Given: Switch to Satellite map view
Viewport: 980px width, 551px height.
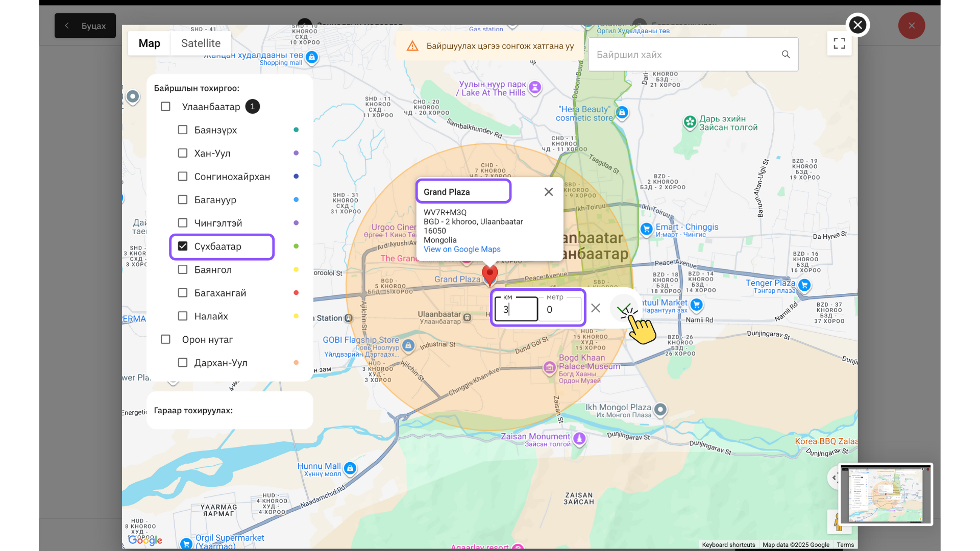Looking at the screenshot, I should pyautogui.click(x=201, y=43).
